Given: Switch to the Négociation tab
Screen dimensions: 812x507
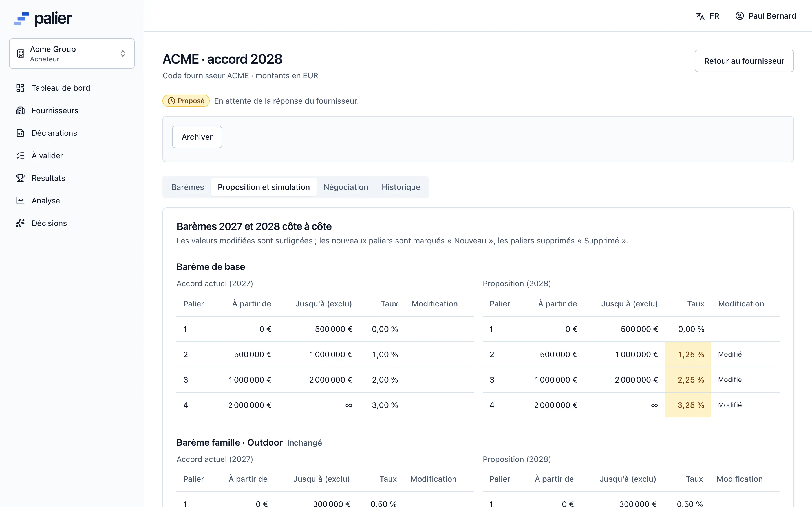Looking at the screenshot, I should [346, 187].
